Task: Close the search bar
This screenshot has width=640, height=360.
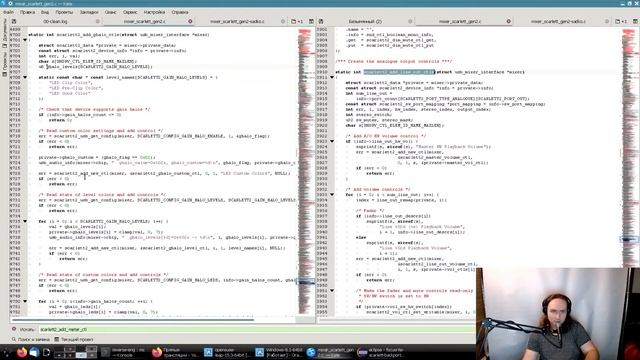Action: coord(14,329)
